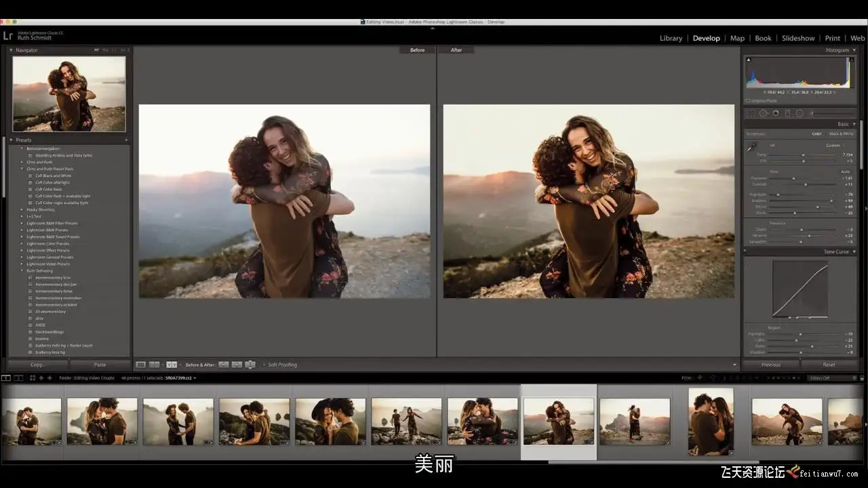The height and width of the screenshot is (488, 868).
Task: Apply the CxR Color afterlight preset
Action: (x=53, y=182)
